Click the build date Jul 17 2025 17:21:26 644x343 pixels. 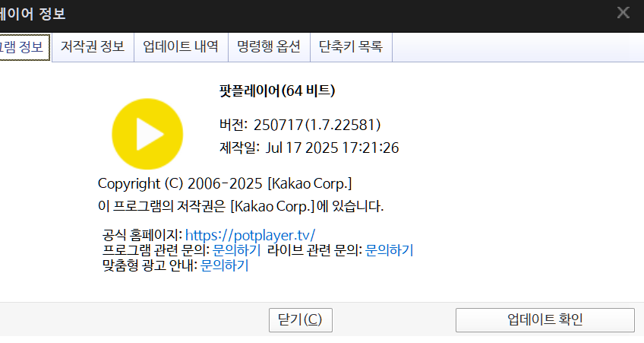tap(332, 148)
